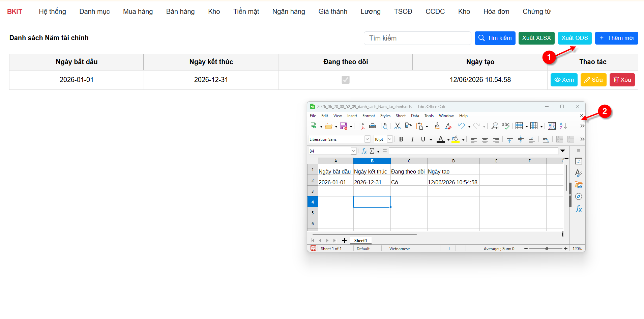Run the Spelling check icon
The image size is (644, 319).
pyautogui.click(x=506, y=126)
